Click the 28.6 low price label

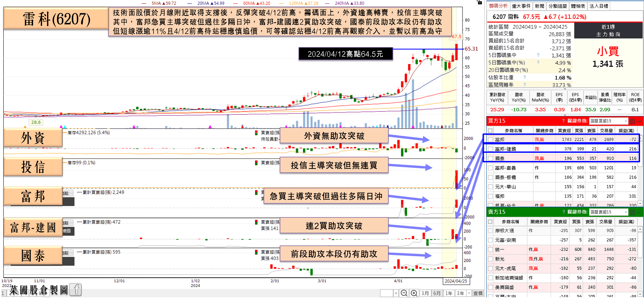36,122
